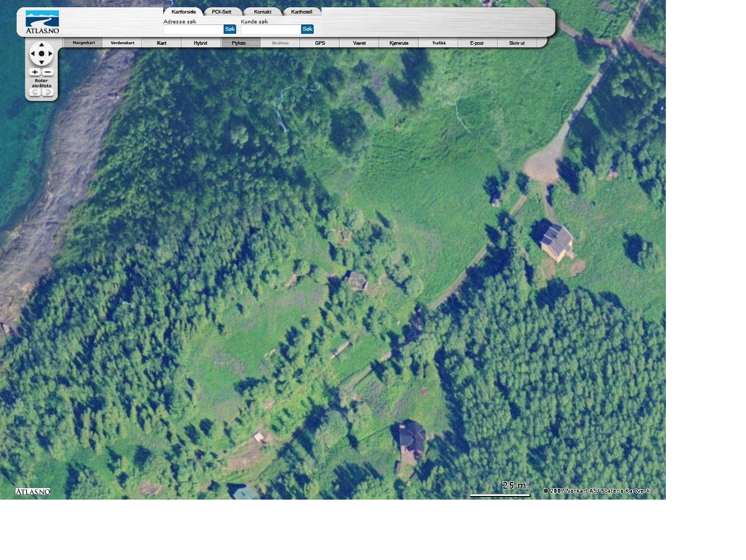Pan the map down with the arrow

[42, 62]
